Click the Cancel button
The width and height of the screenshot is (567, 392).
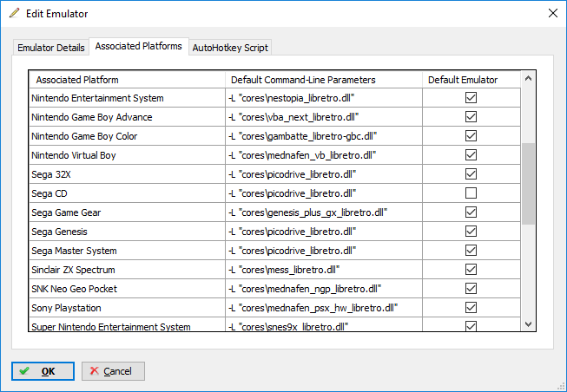(113, 371)
